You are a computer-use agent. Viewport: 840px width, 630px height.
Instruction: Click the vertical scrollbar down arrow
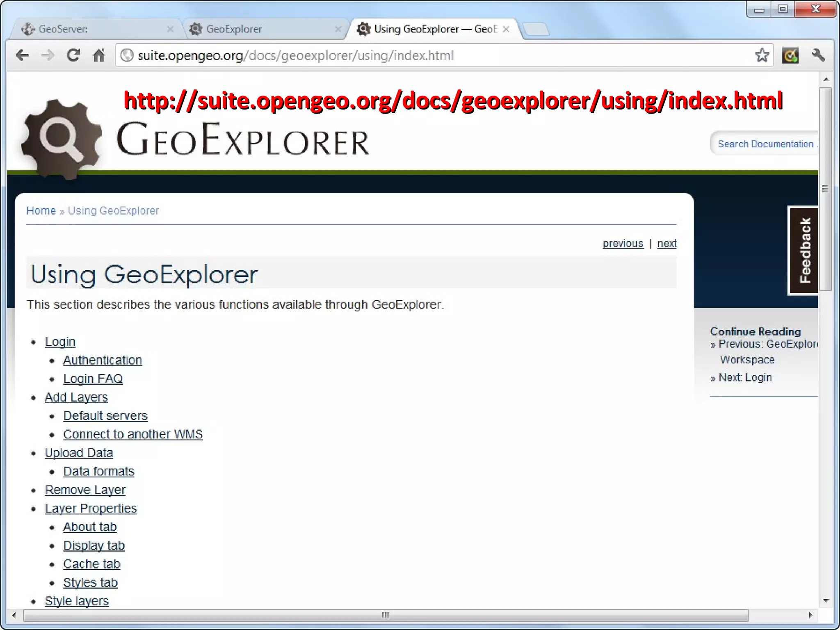coord(826,600)
